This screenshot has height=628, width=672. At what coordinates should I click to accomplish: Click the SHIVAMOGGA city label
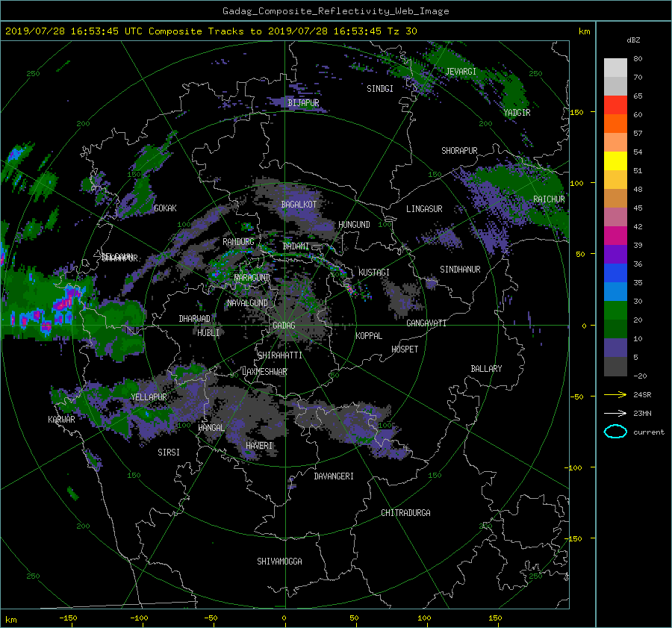pyautogui.click(x=279, y=561)
